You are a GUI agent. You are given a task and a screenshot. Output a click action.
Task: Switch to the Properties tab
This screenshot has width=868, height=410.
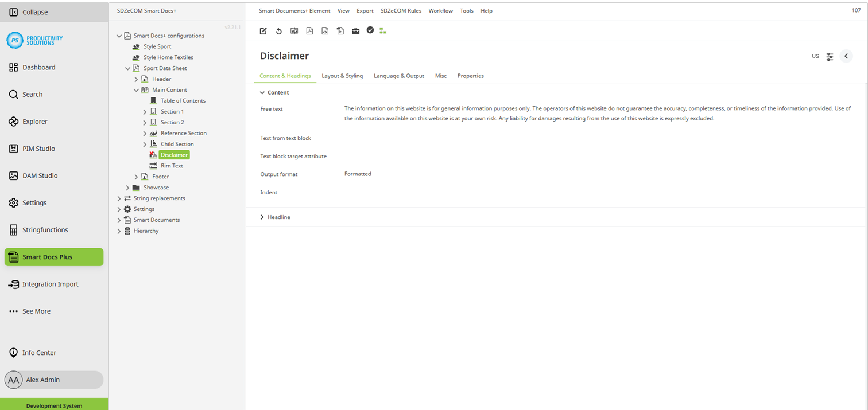(470, 76)
